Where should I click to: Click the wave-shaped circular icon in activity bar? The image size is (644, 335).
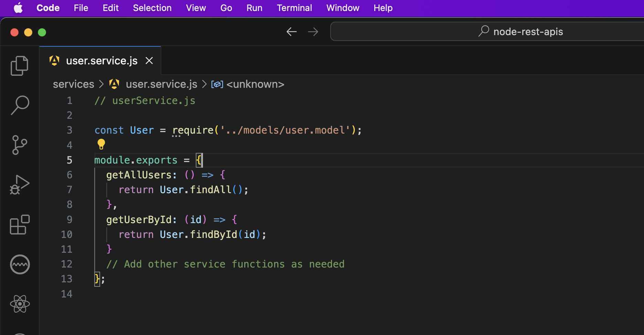pos(20,264)
